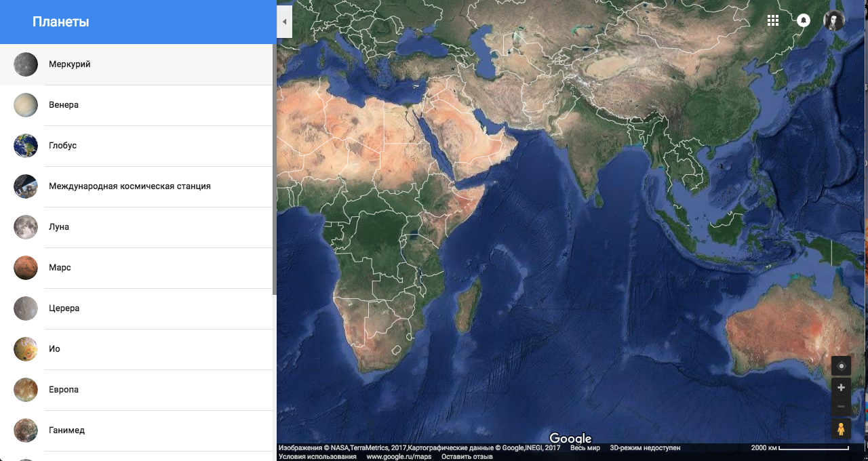Open the notifications bell
The height and width of the screenshot is (461, 868).
click(x=804, y=20)
